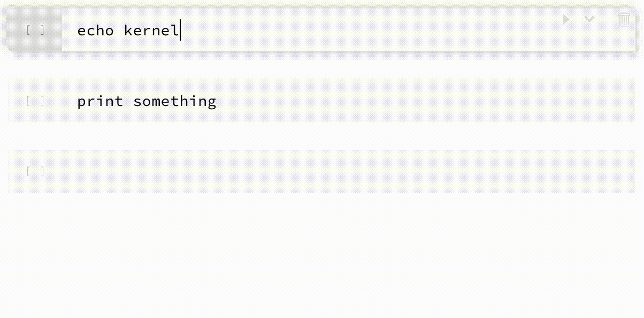This screenshot has width=644, height=318.
Task: Click the bracket prompt of the empty bottom cell
Action: pyautogui.click(x=35, y=171)
